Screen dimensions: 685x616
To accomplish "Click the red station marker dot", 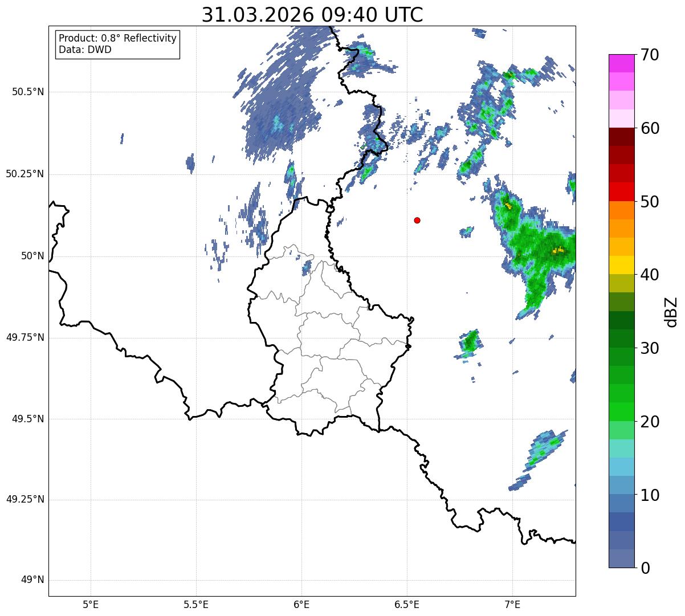I will [x=417, y=220].
